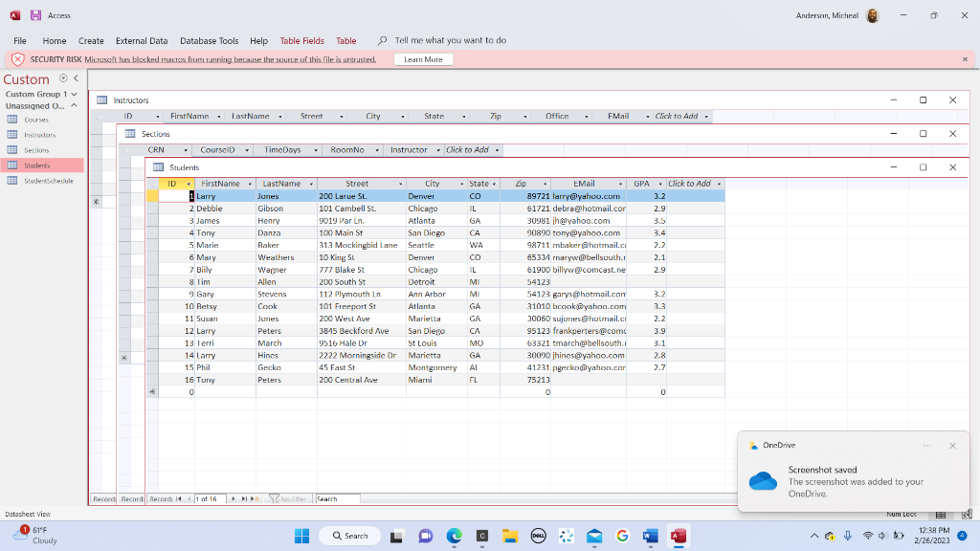Screen dimensions: 980x551
Task: Open navigation pane category menu circle arrow
Action: [x=63, y=78]
